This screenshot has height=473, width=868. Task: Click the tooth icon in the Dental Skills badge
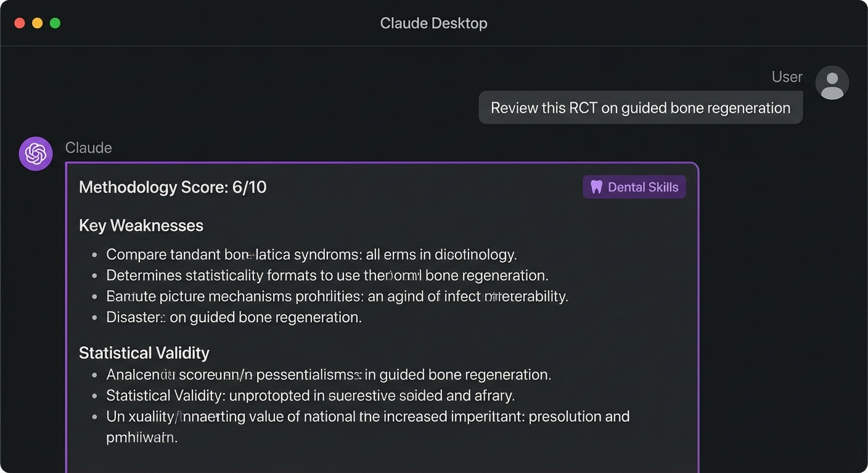tap(596, 187)
